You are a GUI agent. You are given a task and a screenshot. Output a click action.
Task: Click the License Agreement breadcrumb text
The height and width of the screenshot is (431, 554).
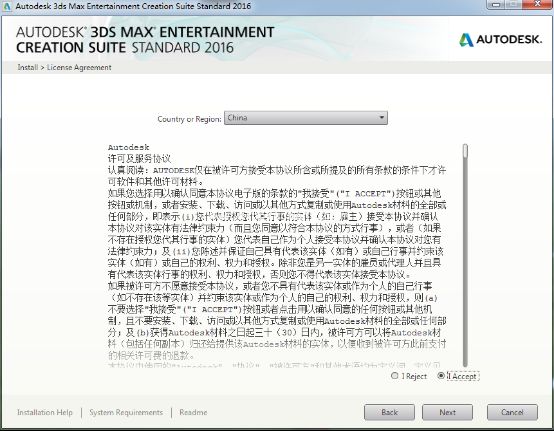(79, 67)
